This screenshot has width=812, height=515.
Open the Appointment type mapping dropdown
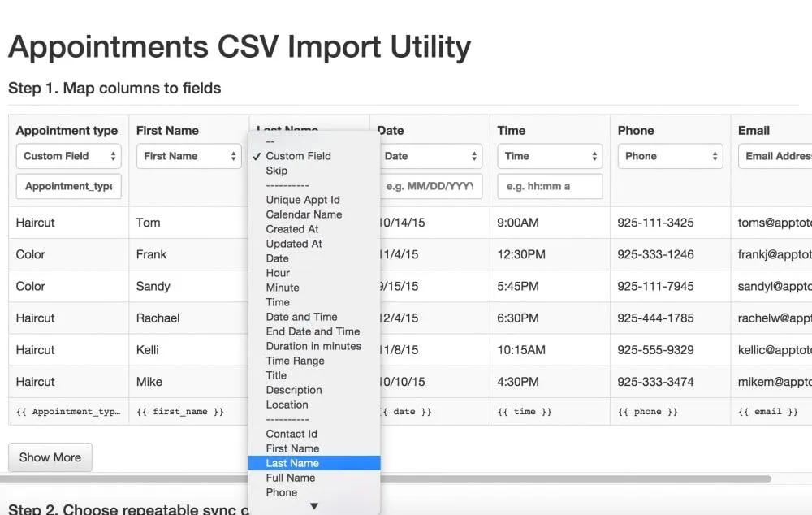click(68, 156)
